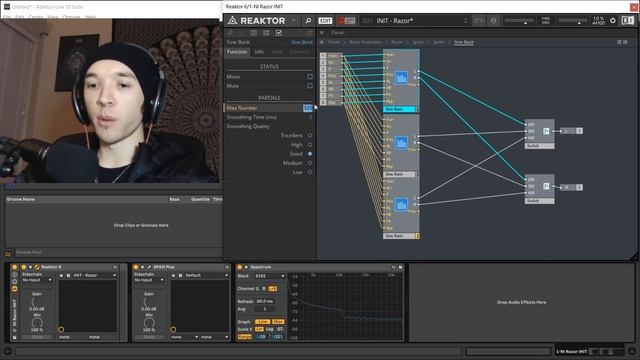Click the Sine Bank breadcrumb
Viewport: 640px width, 360px height.
[464, 42]
